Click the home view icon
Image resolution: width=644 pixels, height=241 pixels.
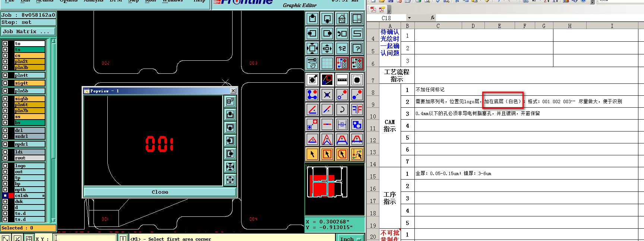pos(342,19)
